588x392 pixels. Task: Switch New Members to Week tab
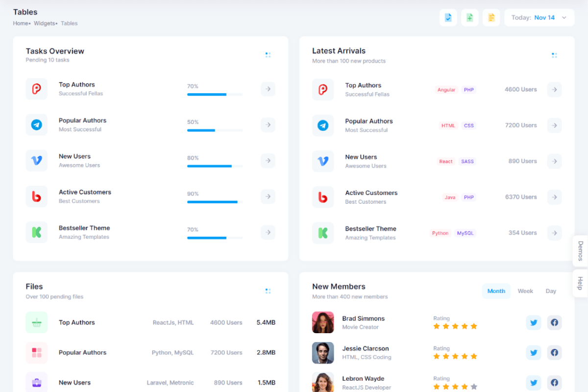525,291
